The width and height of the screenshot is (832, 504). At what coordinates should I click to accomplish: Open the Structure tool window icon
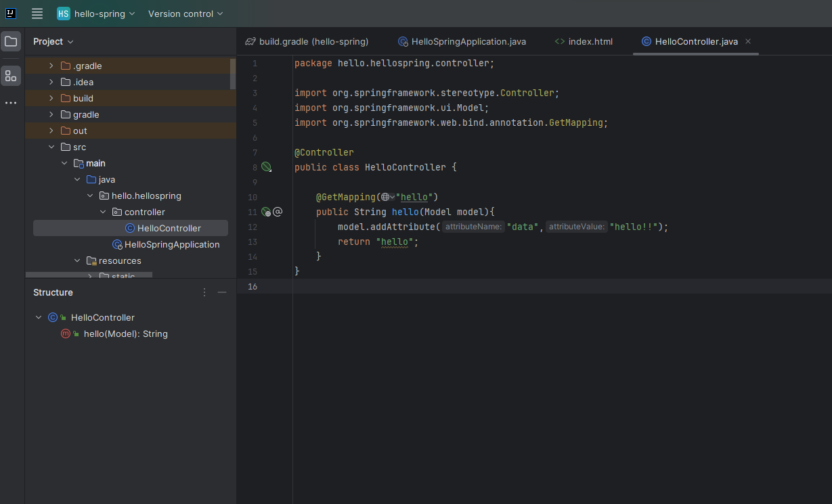click(11, 76)
